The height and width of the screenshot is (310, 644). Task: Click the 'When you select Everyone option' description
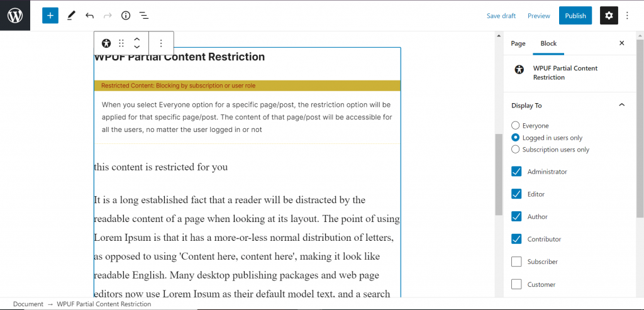tap(247, 117)
